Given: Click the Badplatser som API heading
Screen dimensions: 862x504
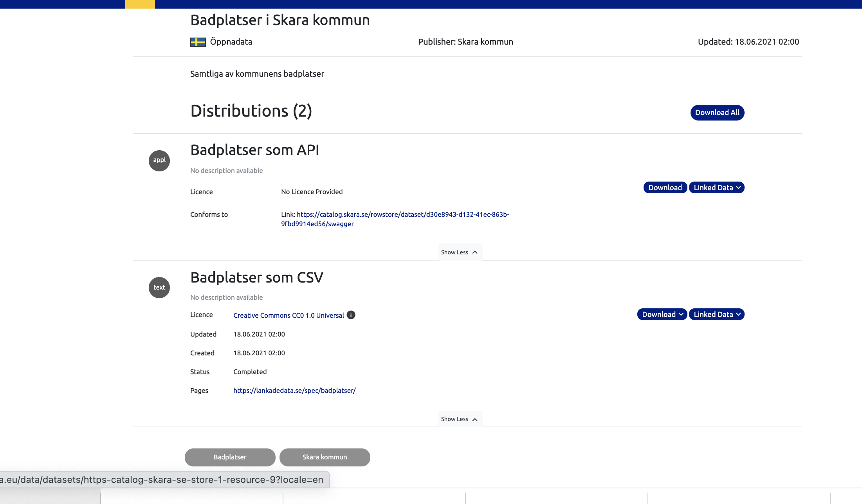Looking at the screenshot, I should (254, 150).
